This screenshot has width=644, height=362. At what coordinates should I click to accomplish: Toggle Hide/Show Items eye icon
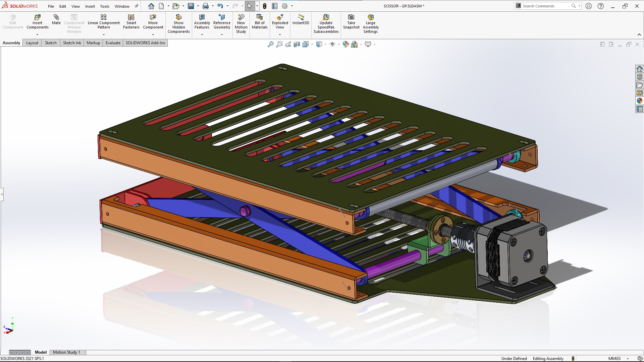coord(332,44)
